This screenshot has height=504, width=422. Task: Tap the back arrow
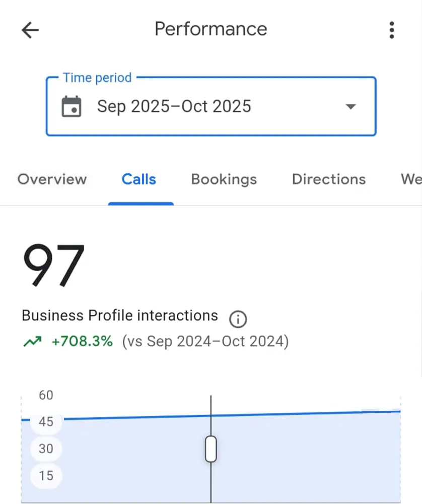(30, 30)
